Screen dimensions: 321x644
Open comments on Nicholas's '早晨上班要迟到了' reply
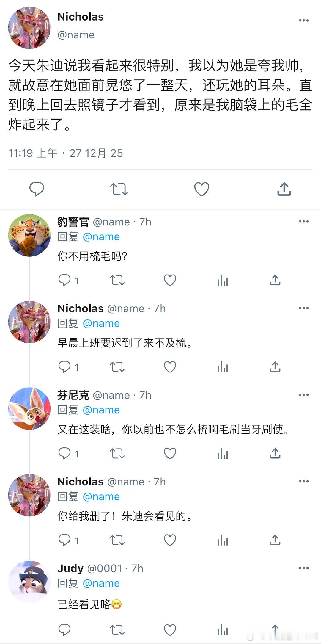click(x=64, y=367)
